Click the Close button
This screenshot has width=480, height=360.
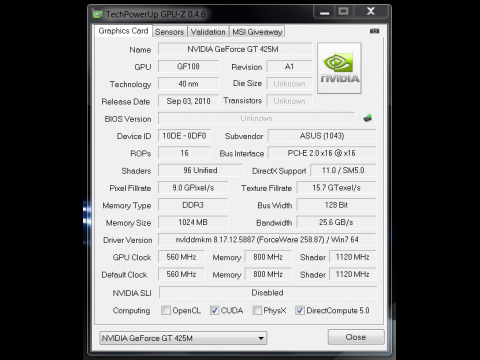tap(356, 337)
